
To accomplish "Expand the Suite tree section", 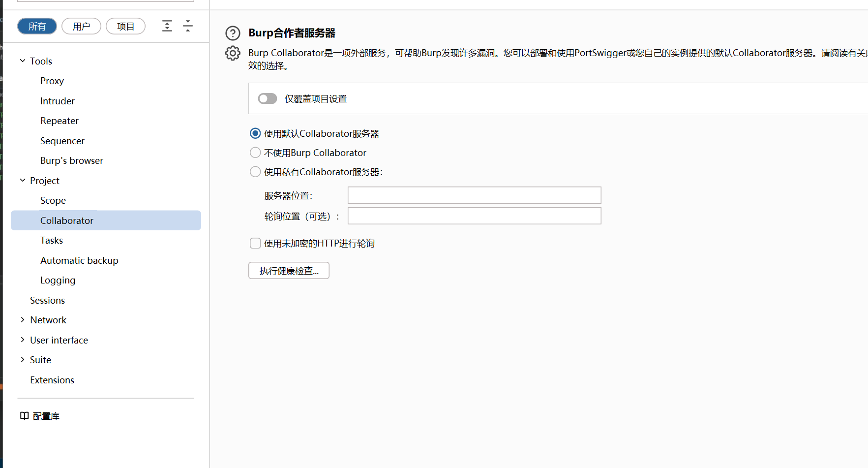I will pos(23,360).
